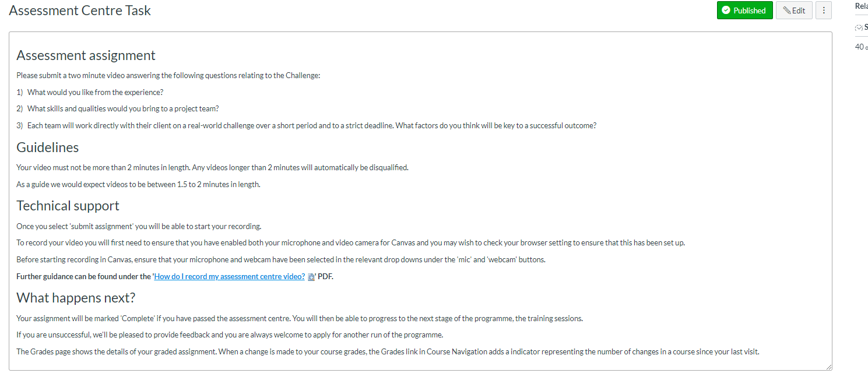Toggle the green Published status button
868x380 pixels.
pos(744,10)
